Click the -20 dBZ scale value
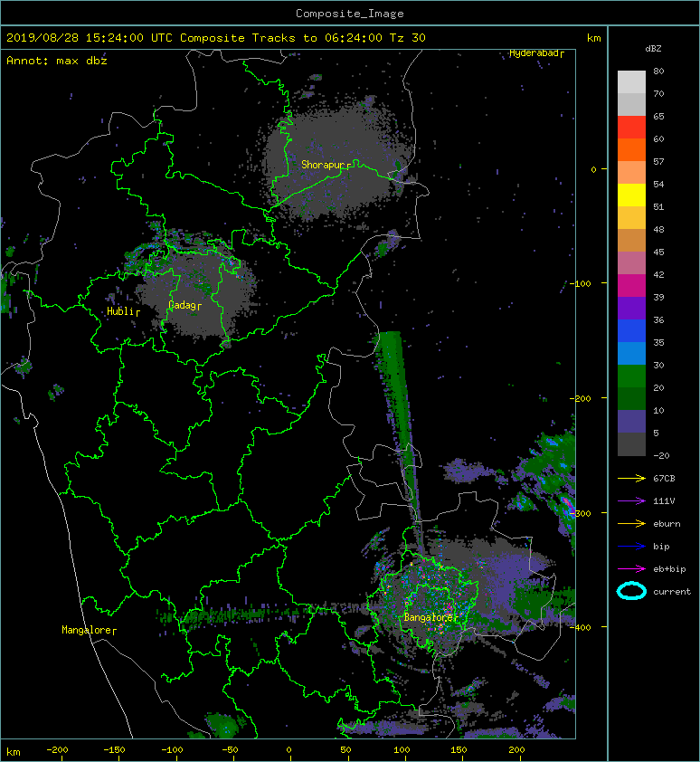700x762 pixels. click(661, 455)
